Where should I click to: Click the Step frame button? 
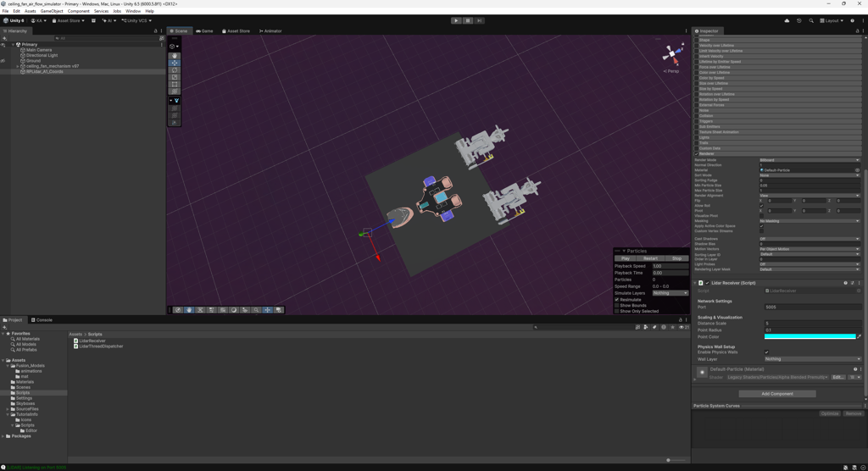point(480,20)
